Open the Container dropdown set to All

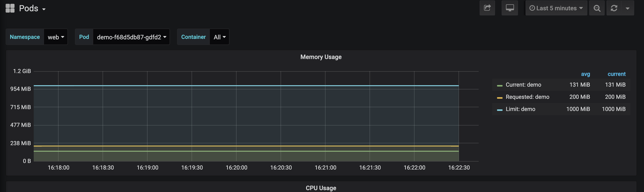tap(219, 37)
